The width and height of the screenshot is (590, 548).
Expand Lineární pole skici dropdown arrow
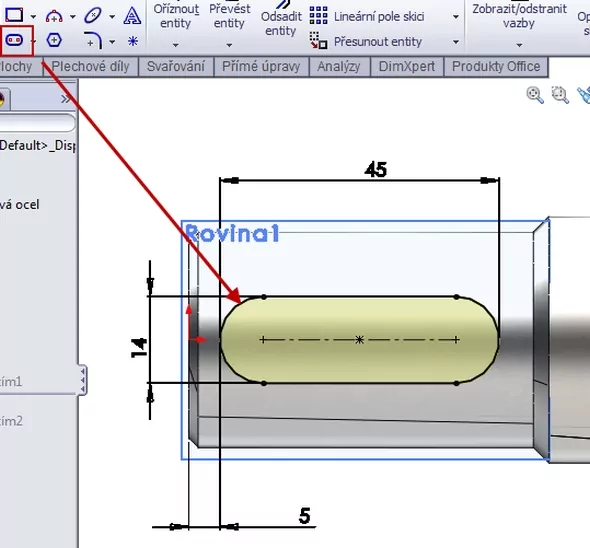[456, 17]
